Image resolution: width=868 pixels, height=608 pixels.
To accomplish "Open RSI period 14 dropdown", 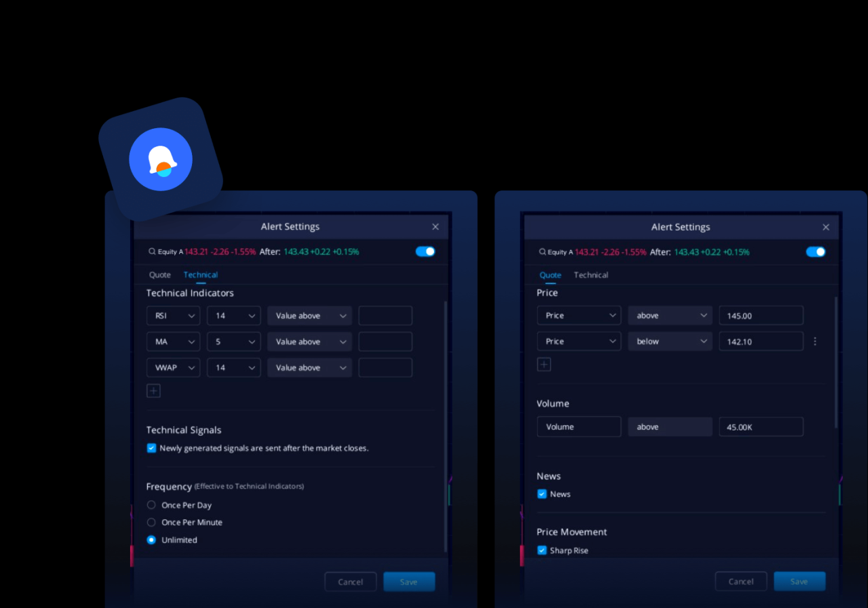I will click(x=234, y=316).
